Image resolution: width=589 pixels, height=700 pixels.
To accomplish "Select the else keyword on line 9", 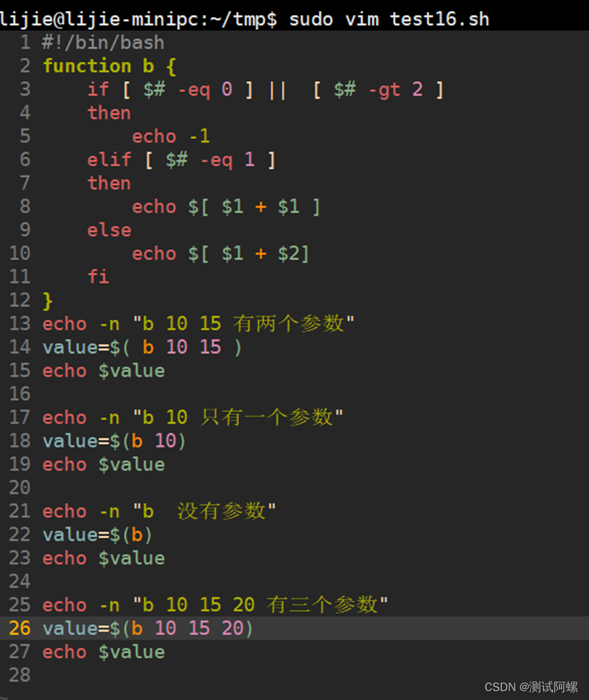I will pos(109,230).
